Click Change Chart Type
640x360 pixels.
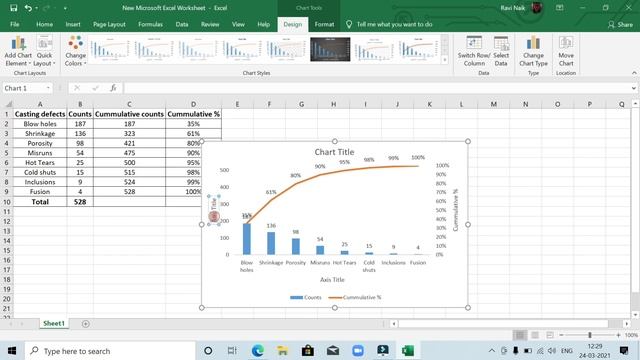click(533, 51)
